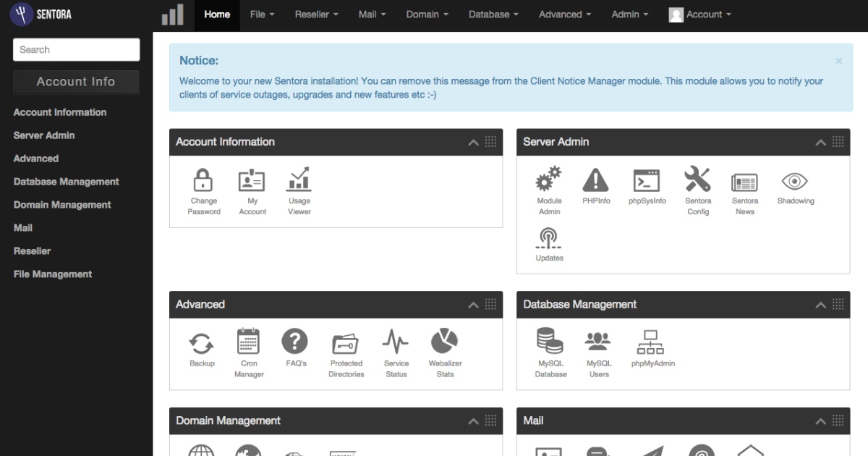868x456 pixels.
Task: Open Cron Manager calendar icon
Action: [x=249, y=342]
